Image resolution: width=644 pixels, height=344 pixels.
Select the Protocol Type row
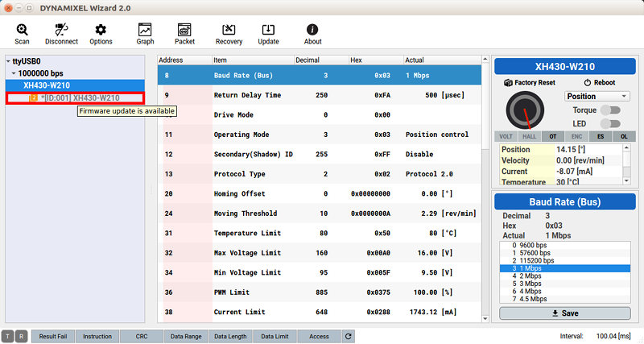click(319, 174)
